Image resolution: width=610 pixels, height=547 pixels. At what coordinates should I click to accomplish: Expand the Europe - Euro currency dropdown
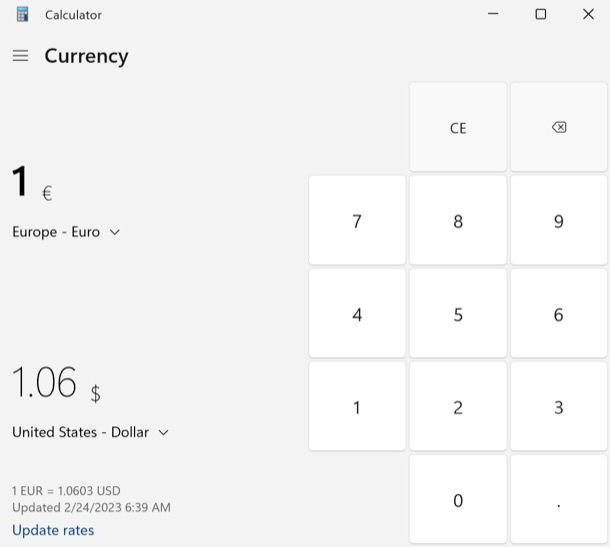click(x=66, y=232)
